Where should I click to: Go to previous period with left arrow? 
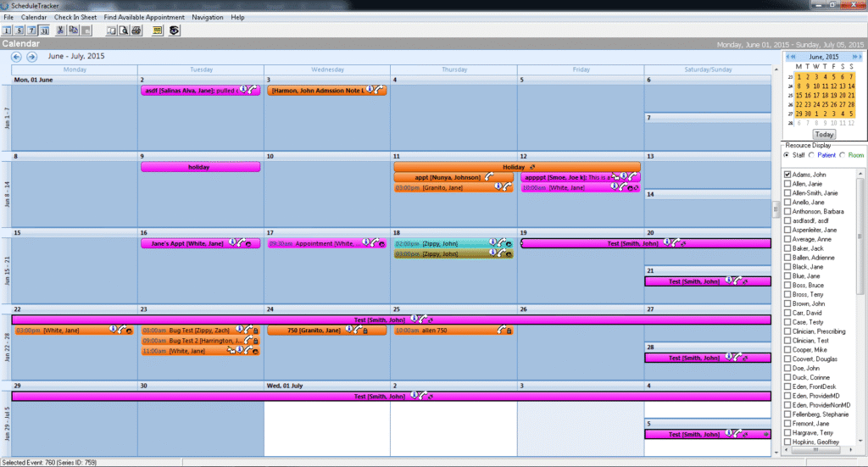(16, 57)
